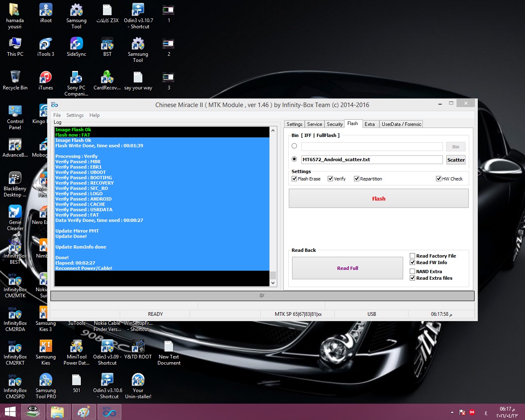Image resolution: width=525 pixels, height=420 pixels.
Task: Switch to the Security tab
Action: coord(335,124)
